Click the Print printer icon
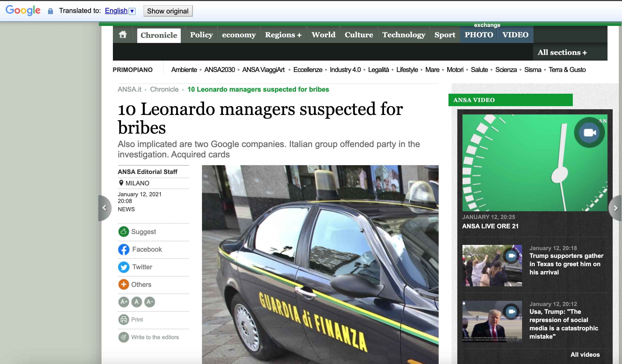 coord(124,319)
